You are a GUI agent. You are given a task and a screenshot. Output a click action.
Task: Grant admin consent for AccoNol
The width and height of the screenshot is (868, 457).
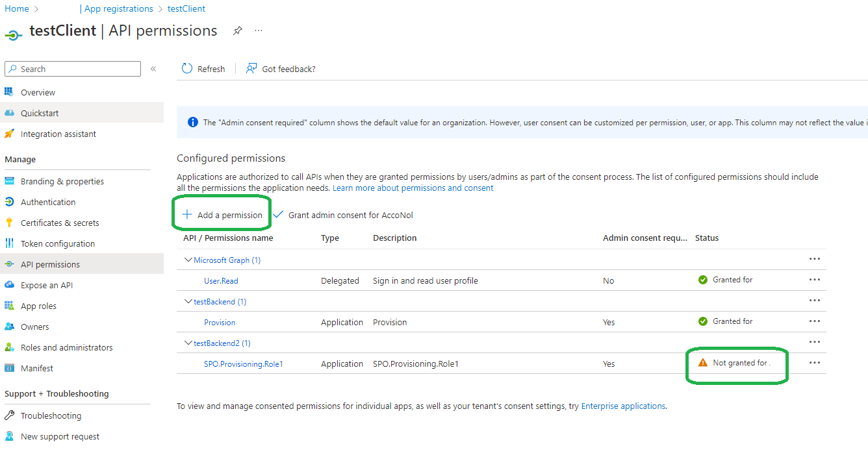pos(343,215)
